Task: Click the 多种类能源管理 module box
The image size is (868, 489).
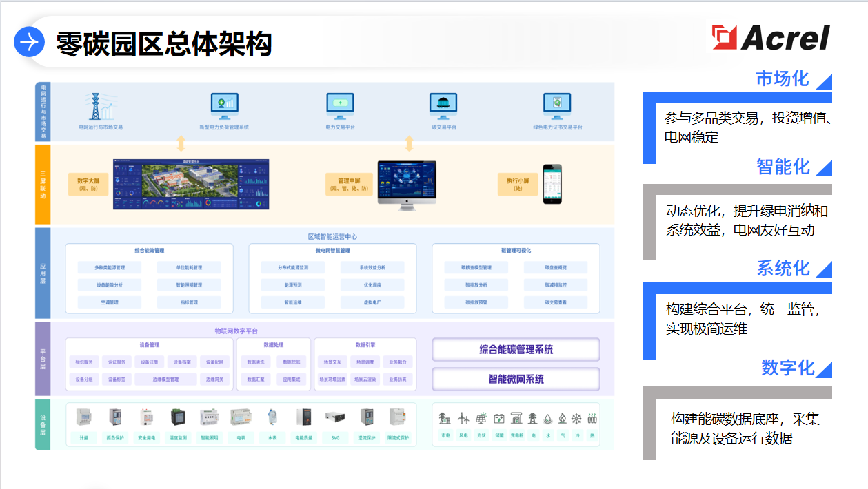Action: pyautogui.click(x=109, y=267)
